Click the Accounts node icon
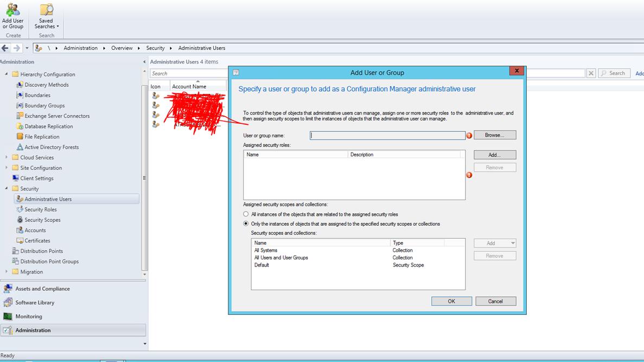The height and width of the screenshot is (362, 644). click(x=20, y=230)
